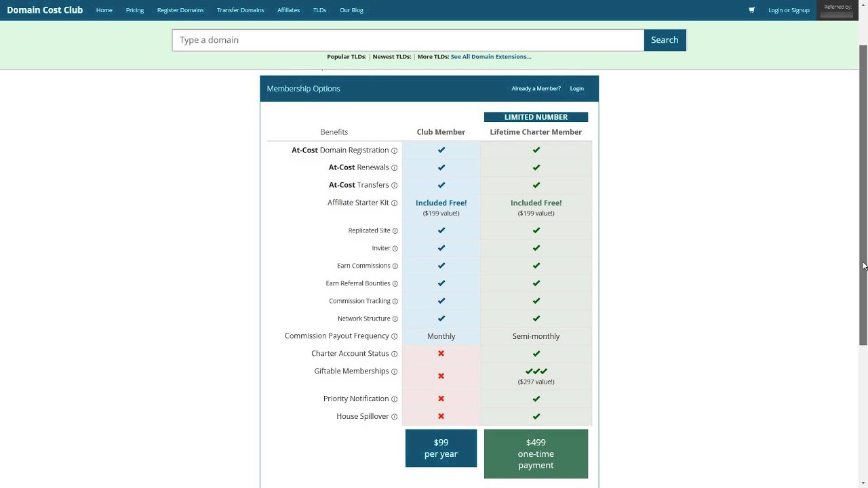Click Lifetime Charter checkmark for House Spillover
Viewport: 868px width, 488px height.
pos(536,417)
